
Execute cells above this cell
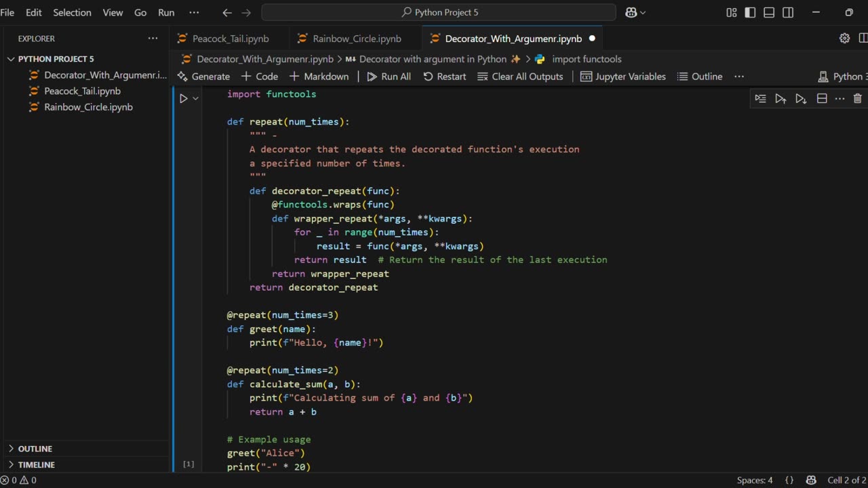pyautogui.click(x=781, y=98)
